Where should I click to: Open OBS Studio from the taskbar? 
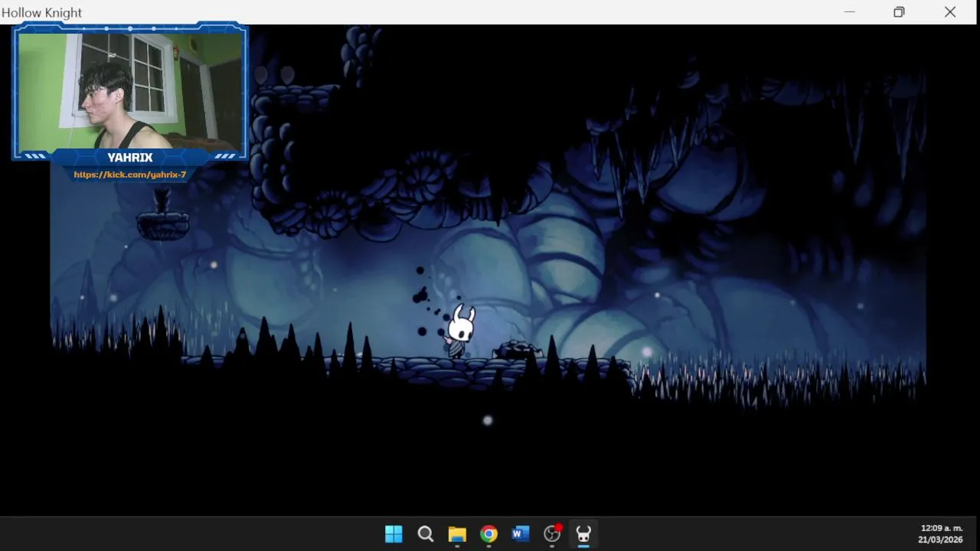tap(552, 533)
